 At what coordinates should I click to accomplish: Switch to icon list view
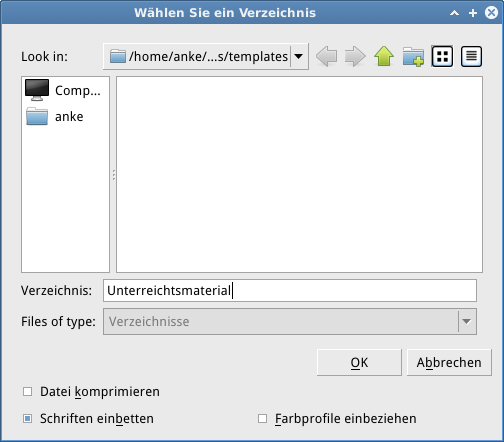point(442,56)
